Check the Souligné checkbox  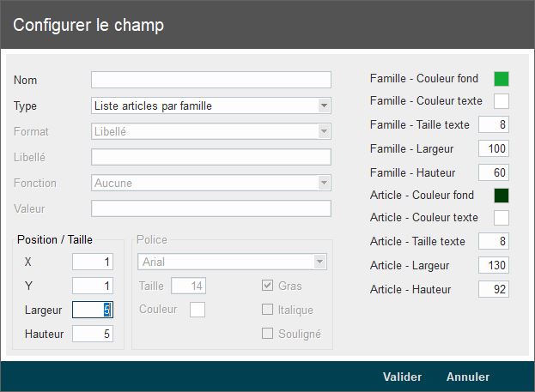[267, 334]
